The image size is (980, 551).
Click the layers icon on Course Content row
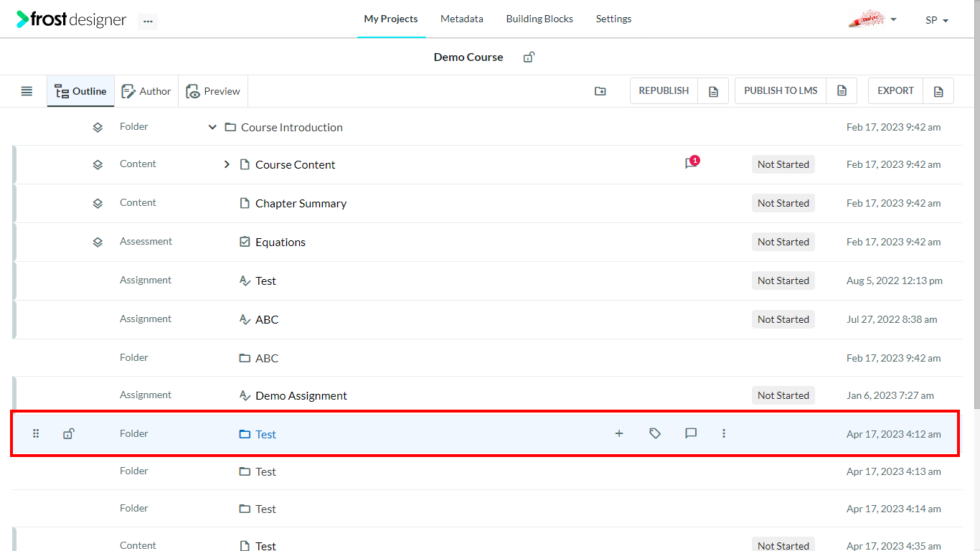coord(98,164)
